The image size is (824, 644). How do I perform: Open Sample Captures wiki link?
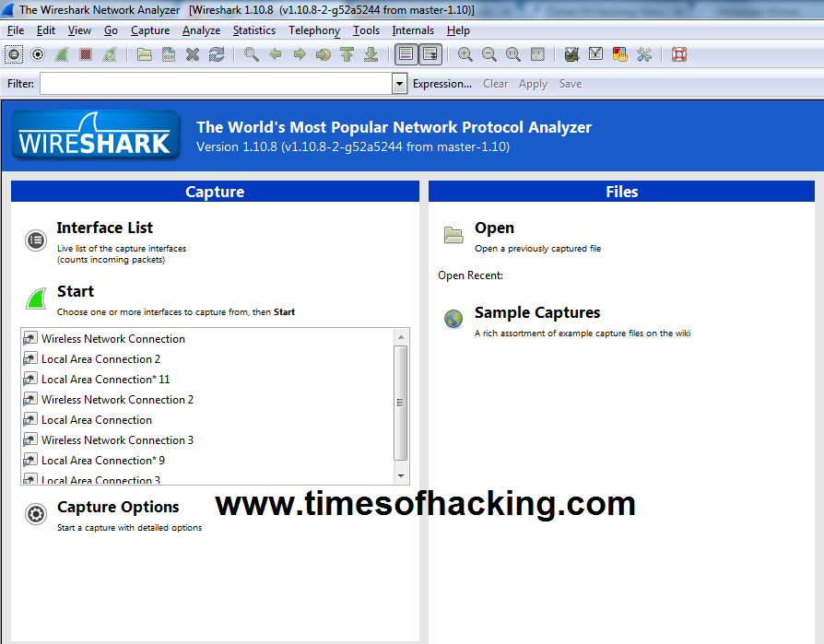coord(537,312)
